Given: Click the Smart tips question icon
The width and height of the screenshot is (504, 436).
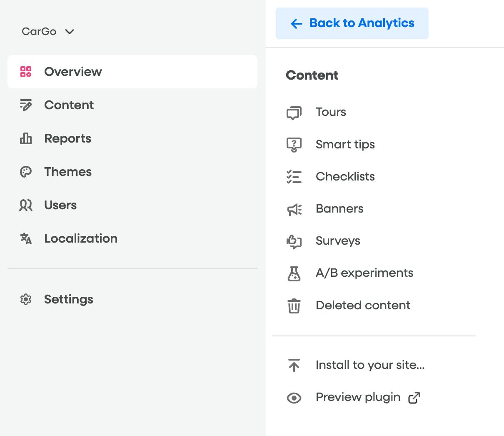Looking at the screenshot, I should point(294,145).
